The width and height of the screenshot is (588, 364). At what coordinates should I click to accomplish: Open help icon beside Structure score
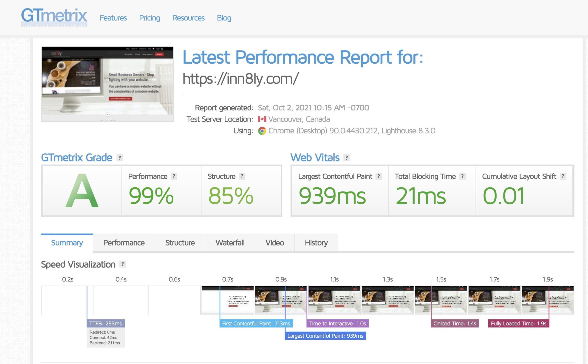tap(242, 176)
